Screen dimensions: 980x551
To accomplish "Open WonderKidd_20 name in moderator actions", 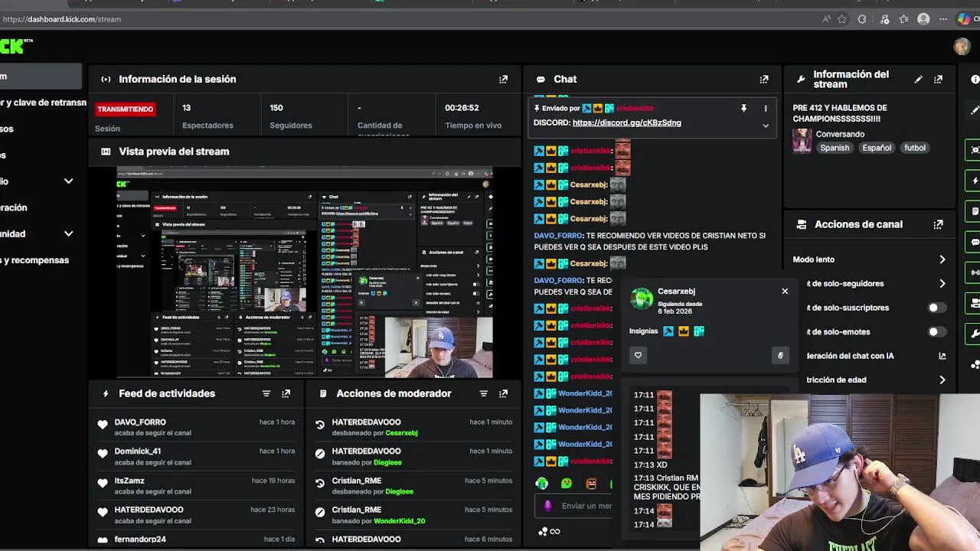I will pyautogui.click(x=399, y=521).
